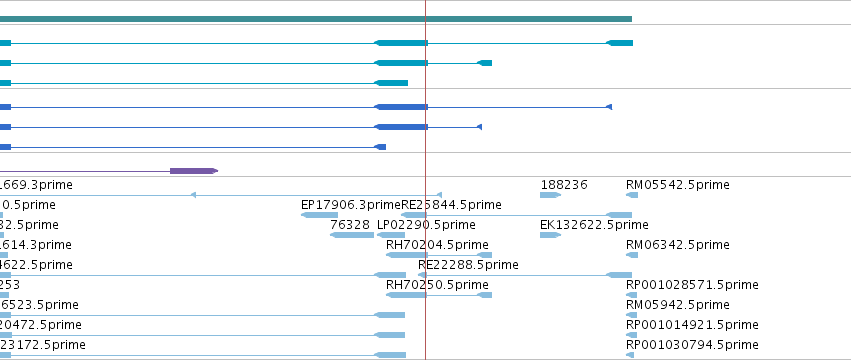Viewport: 851px width, 360px height.
Task: Click the RE22288.5prime label
Action: coord(468,264)
